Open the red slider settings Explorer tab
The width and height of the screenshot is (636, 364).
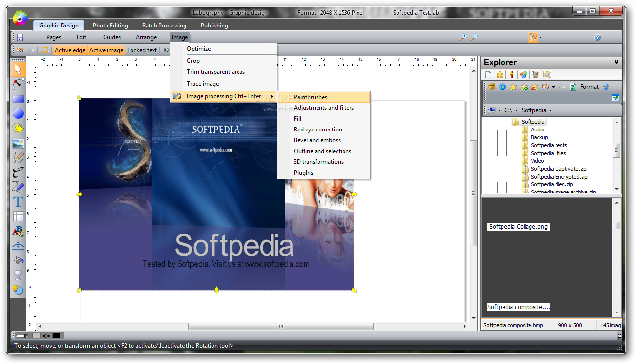pyautogui.click(x=512, y=75)
